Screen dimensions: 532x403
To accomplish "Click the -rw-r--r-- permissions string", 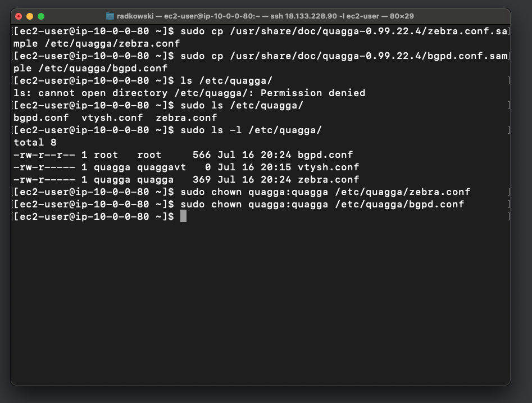I will coord(44,155).
